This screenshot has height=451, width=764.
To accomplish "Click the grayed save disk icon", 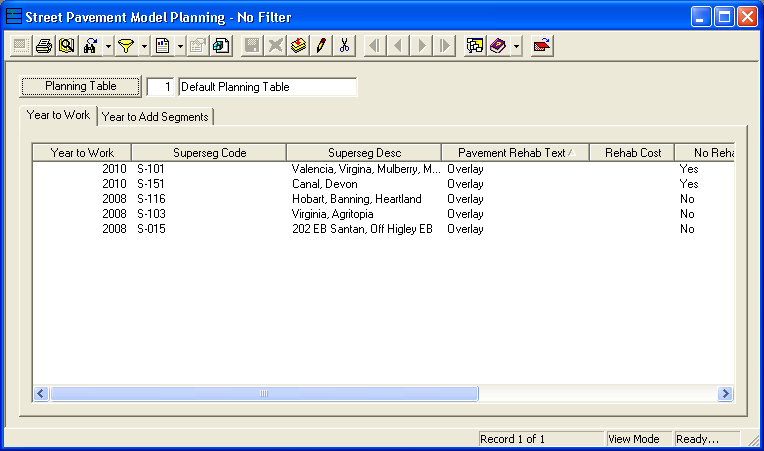I will coord(252,46).
